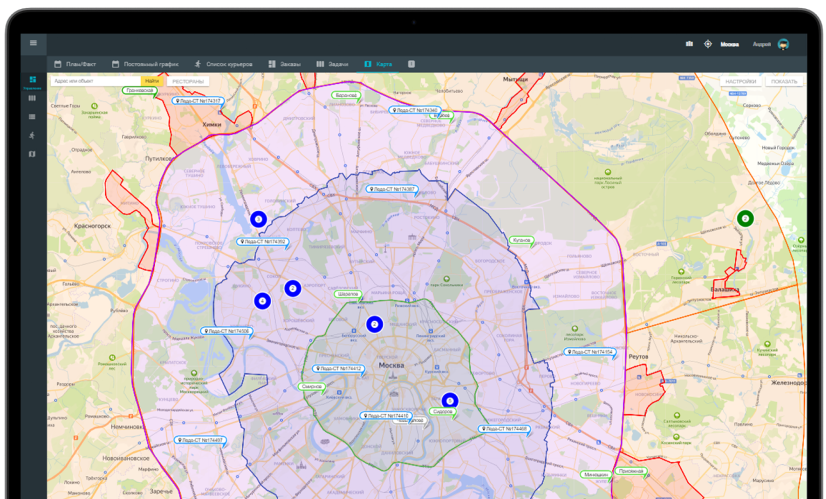
Task: Select order pin Лада-СТ №174392
Action: [x=262, y=242]
